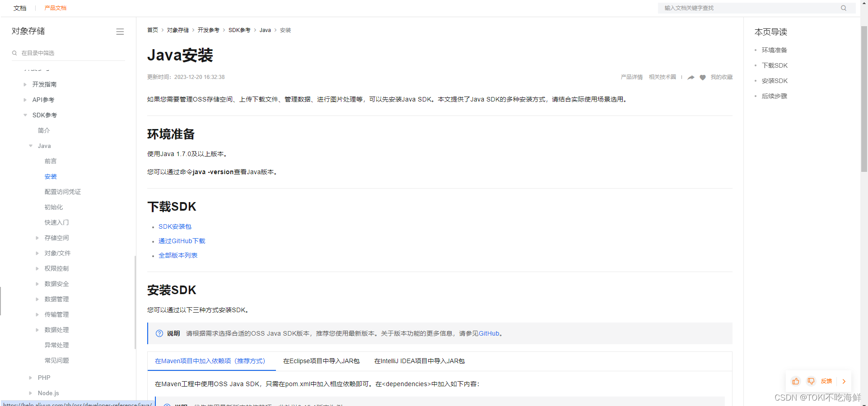Collapse the SDK参考 tree node

[x=25, y=115]
